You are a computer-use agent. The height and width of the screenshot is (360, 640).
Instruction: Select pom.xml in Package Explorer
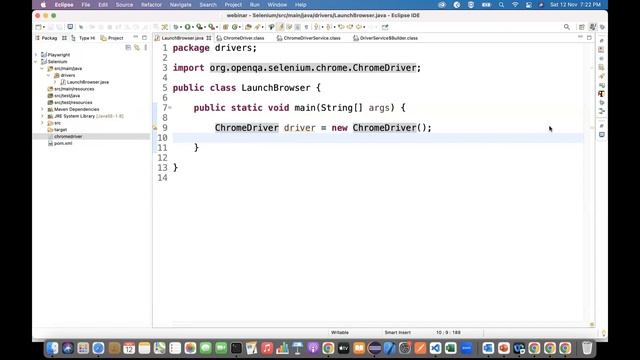point(63,143)
